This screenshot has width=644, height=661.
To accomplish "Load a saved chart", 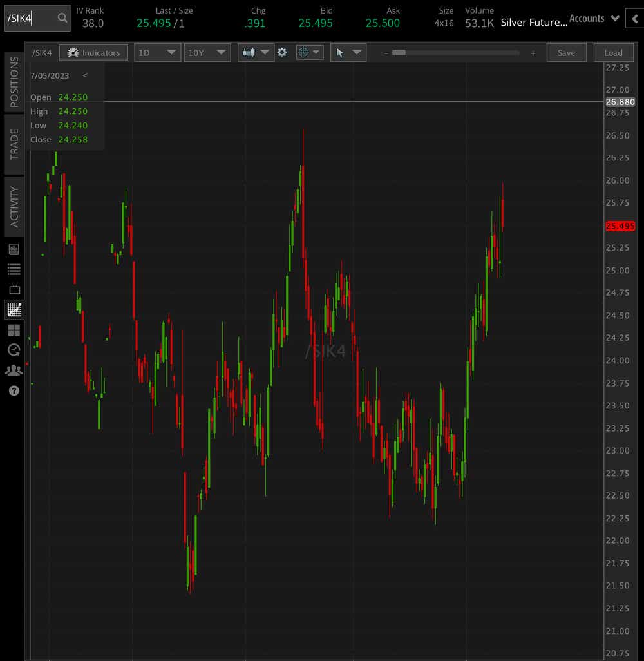I will [x=613, y=53].
